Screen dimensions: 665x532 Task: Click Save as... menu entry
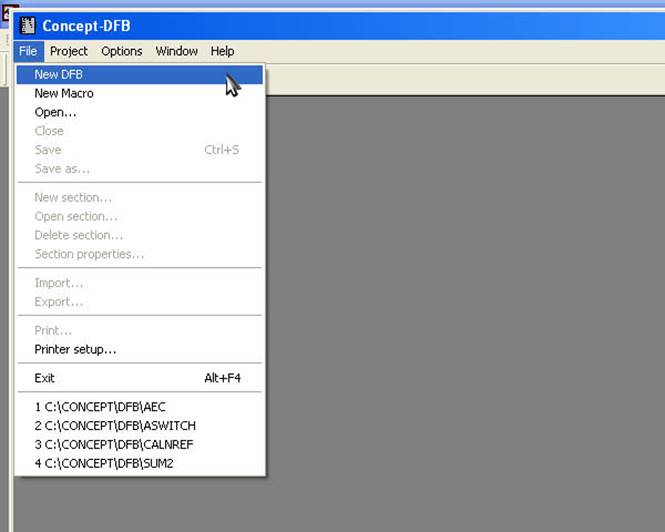pyautogui.click(x=140, y=169)
